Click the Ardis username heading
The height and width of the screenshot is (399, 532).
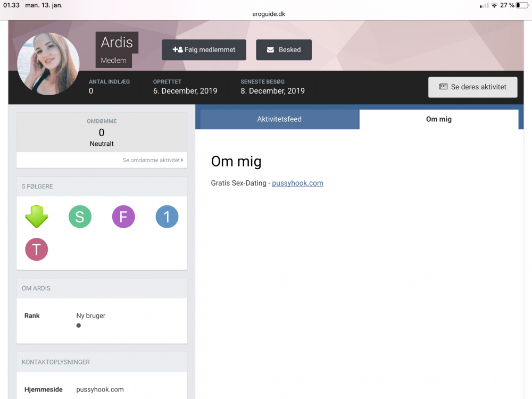(117, 43)
